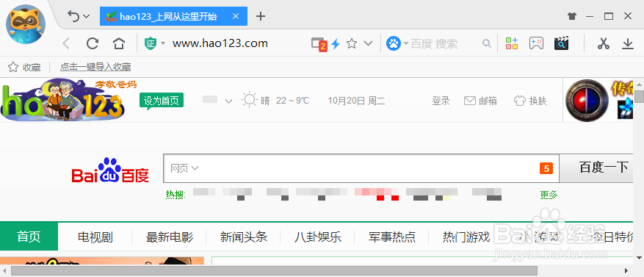Select the 首页 navigation tab
Screen dimensions: 644x277
[29, 237]
